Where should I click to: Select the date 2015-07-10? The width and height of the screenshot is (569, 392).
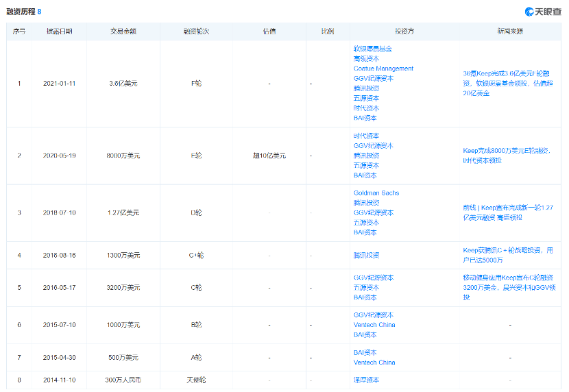[x=59, y=325]
